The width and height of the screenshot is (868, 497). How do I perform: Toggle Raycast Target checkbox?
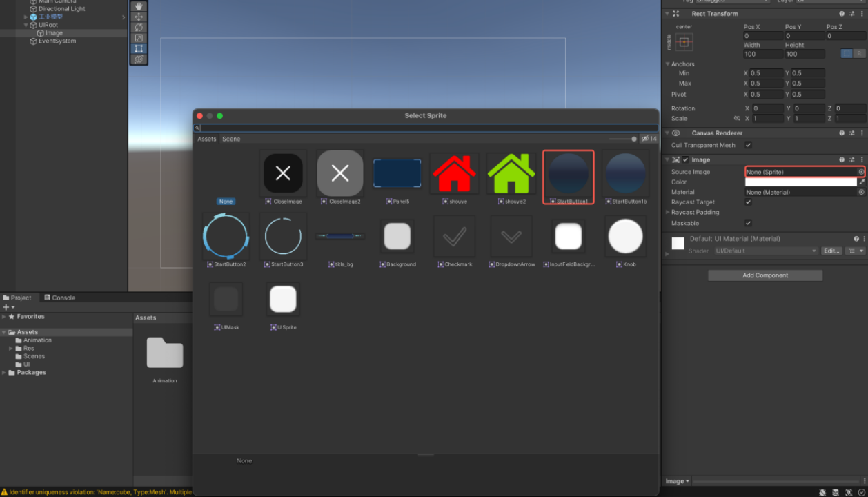[x=749, y=202]
